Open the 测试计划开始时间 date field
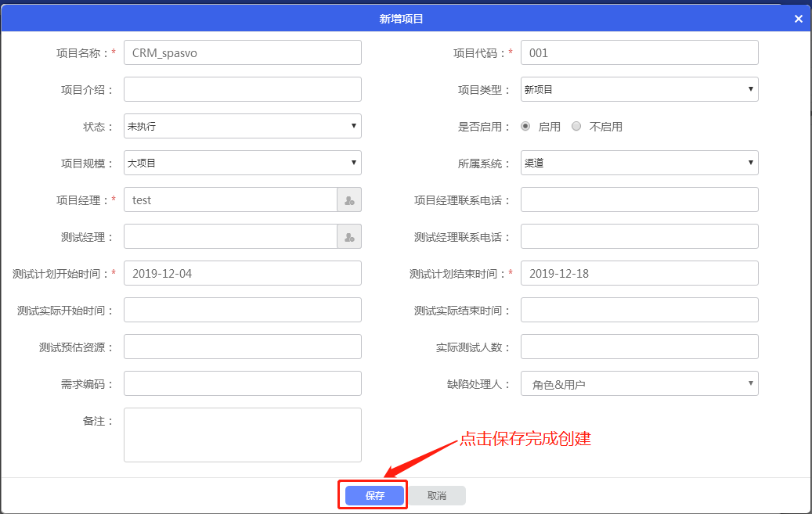This screenshot has height=514, width=812. (x=242, y=273)
